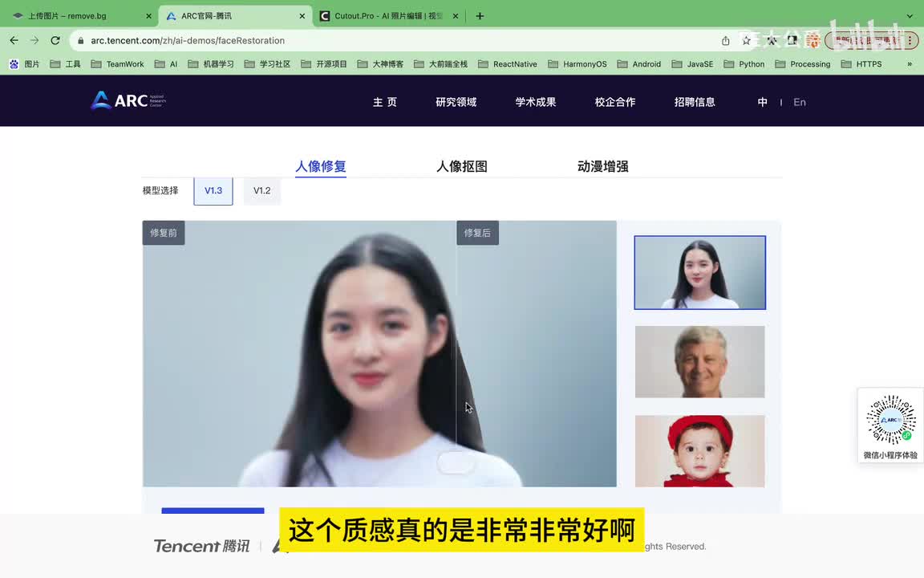This screenshot has width=924, height=578.
Task: Close the remove.bg tab
Action: [x=148, y=16]
